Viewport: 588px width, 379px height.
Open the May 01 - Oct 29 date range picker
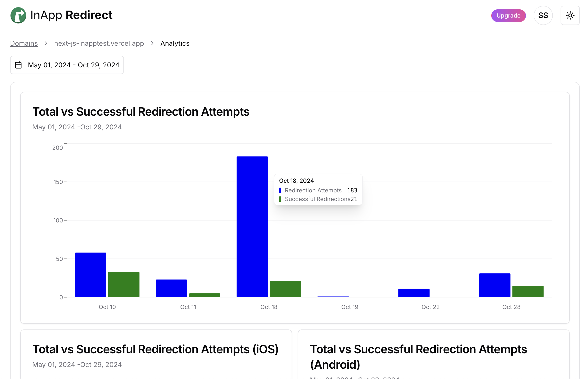67,65
